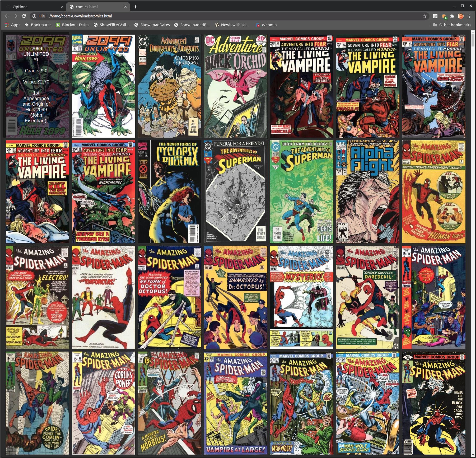The height and width of the screenshot is (458, 476).
Task: Open the ShowLoadDates bookmark
Action: click(152, 25)
